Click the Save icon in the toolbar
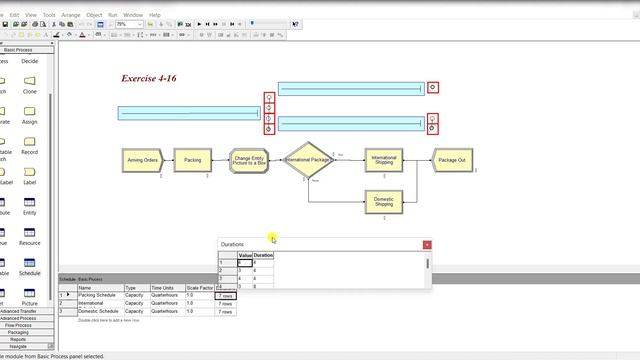The width and height of the screenshot is (640, 360). pyautogui.click(x=5, y=24)
